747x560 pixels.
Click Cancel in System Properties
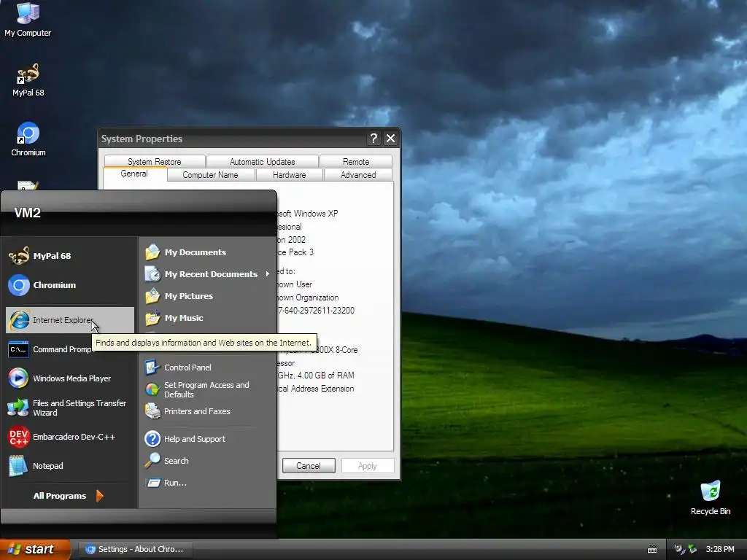[309, 466]
